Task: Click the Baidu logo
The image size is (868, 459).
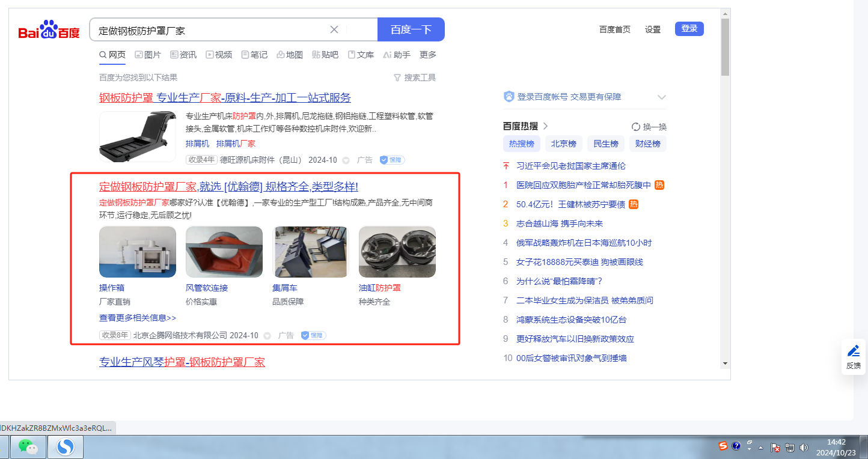Action: [49, 30]
